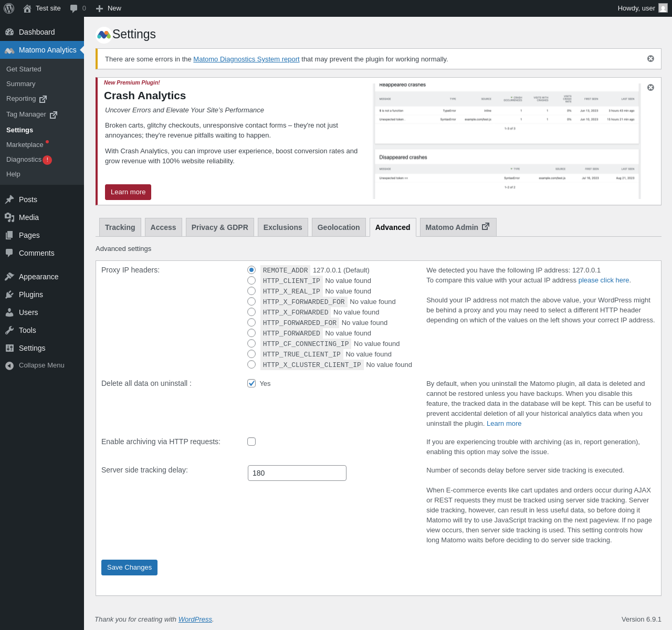
Task: Click the please click here link
Action: (604, 280)
